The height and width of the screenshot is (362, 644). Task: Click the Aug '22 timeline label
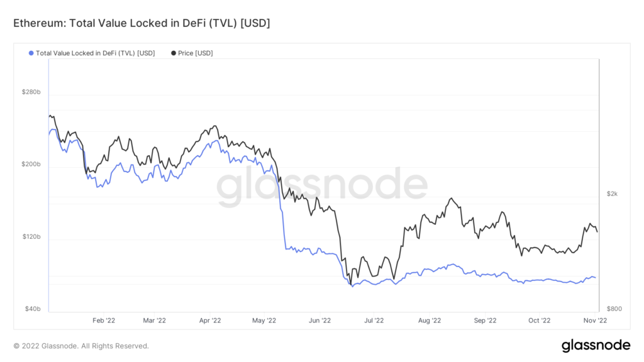(429, 320)
